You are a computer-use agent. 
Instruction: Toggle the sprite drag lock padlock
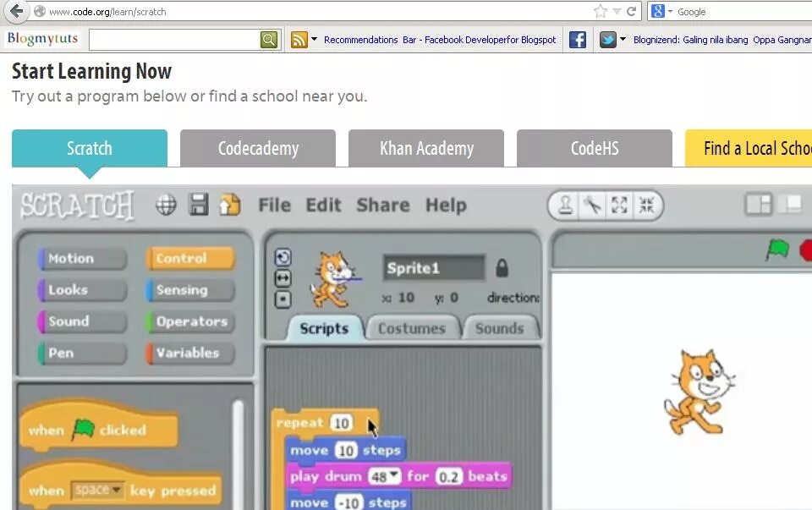(x=502, y=267)
